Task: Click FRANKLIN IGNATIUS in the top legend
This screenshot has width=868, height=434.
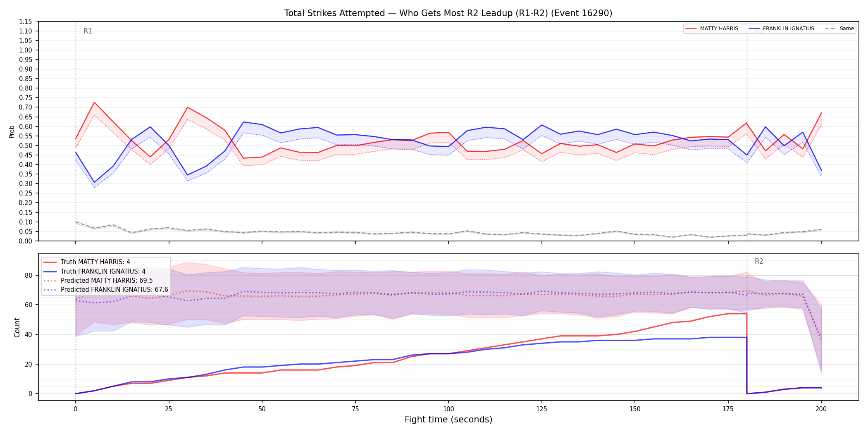Action: tap(789, 29)
